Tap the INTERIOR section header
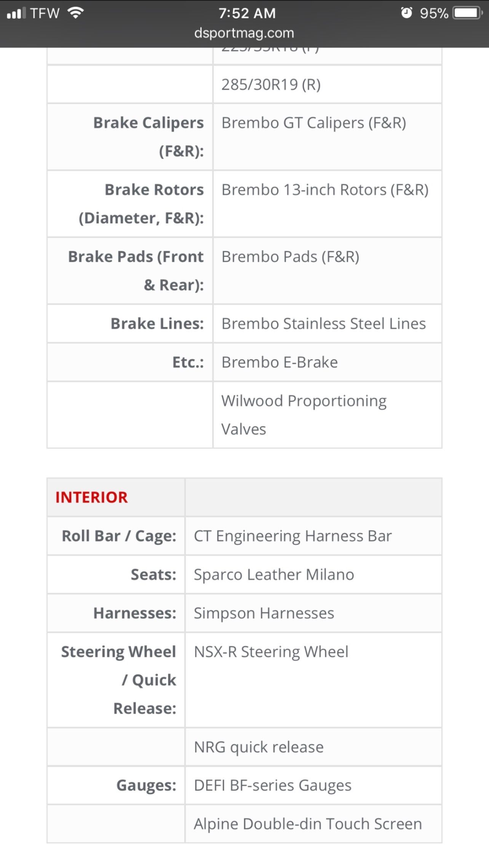This screenshot has width=489, height=868. 91,497
